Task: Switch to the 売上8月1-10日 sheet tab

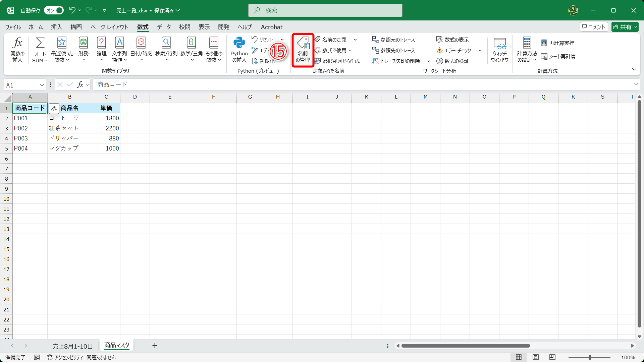Action: pos(72,346)
